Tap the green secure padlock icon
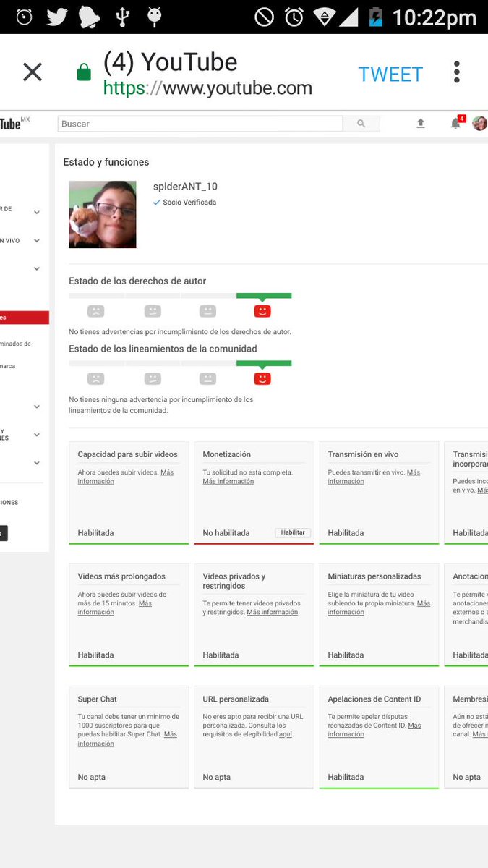 coord(84,72)
